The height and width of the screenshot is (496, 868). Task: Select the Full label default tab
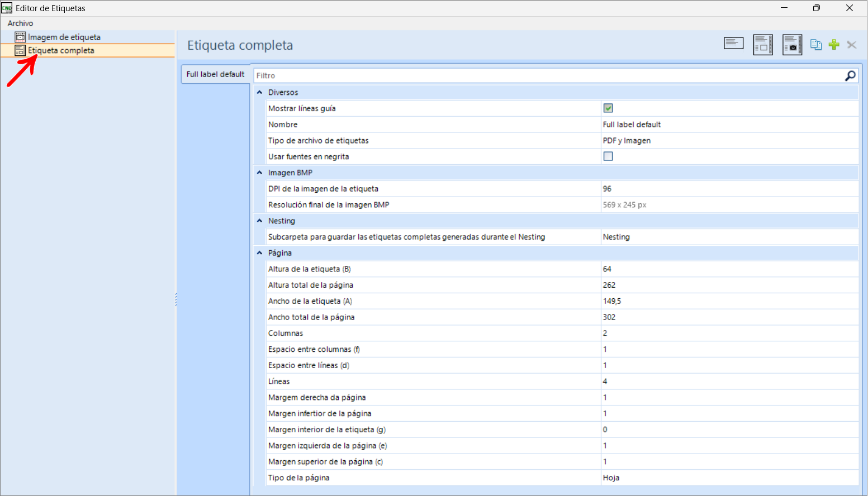tap(215, 74)
